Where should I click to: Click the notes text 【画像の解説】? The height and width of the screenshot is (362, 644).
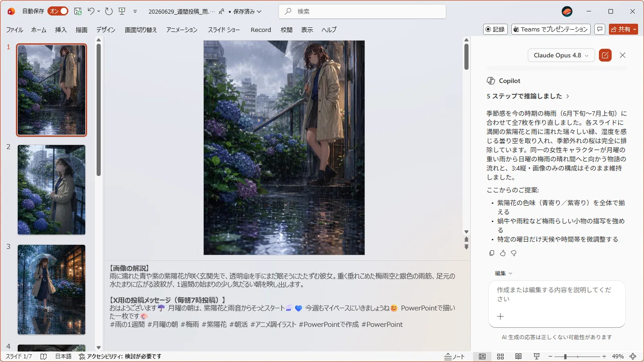point(129,269)
